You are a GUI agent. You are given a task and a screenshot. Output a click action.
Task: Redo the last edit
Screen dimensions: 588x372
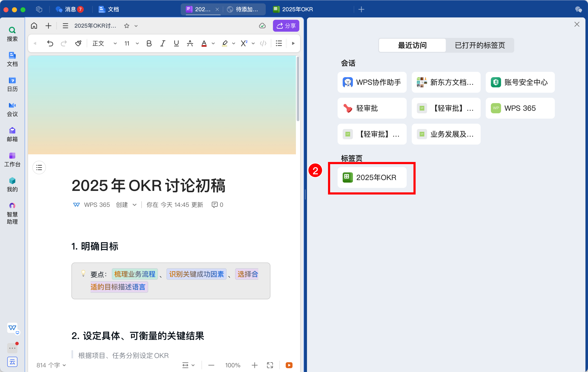point(64,43)
